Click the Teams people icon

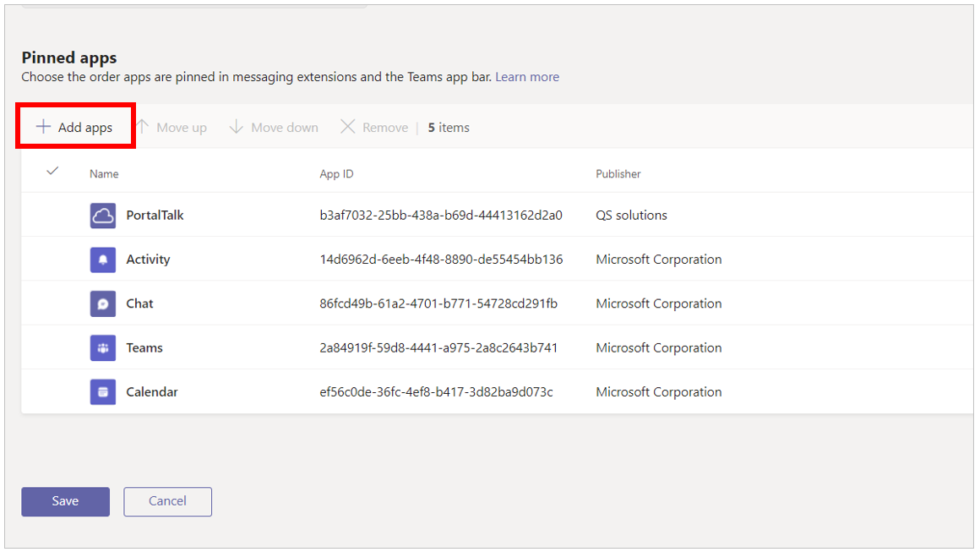[102, 347]
